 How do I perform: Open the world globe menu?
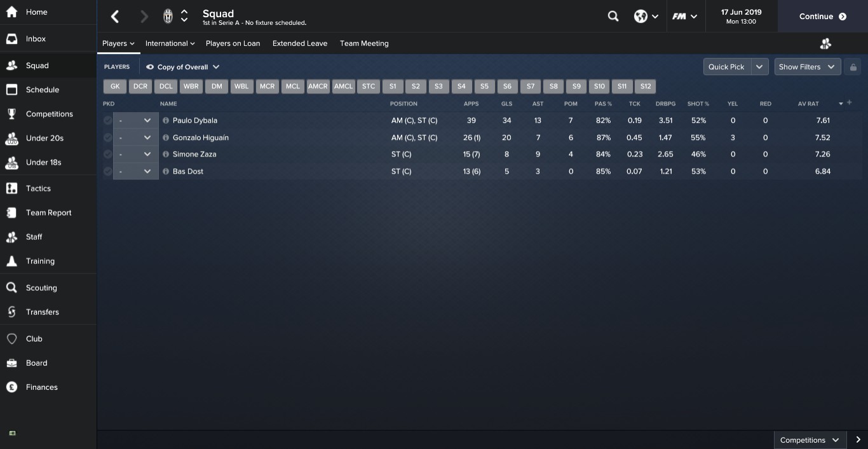[x=646, y=17]
